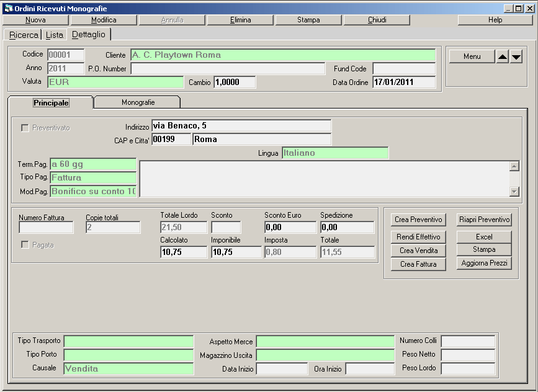Open the Lingua Italiano selector
538x392 pixels.
pyautogui.click(x=335, y=153)
